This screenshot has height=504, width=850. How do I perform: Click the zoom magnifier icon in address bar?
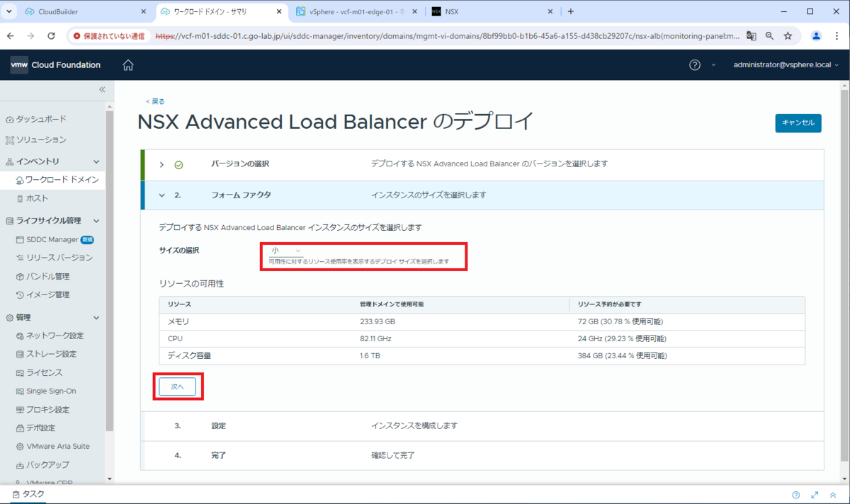pos(769,36)
